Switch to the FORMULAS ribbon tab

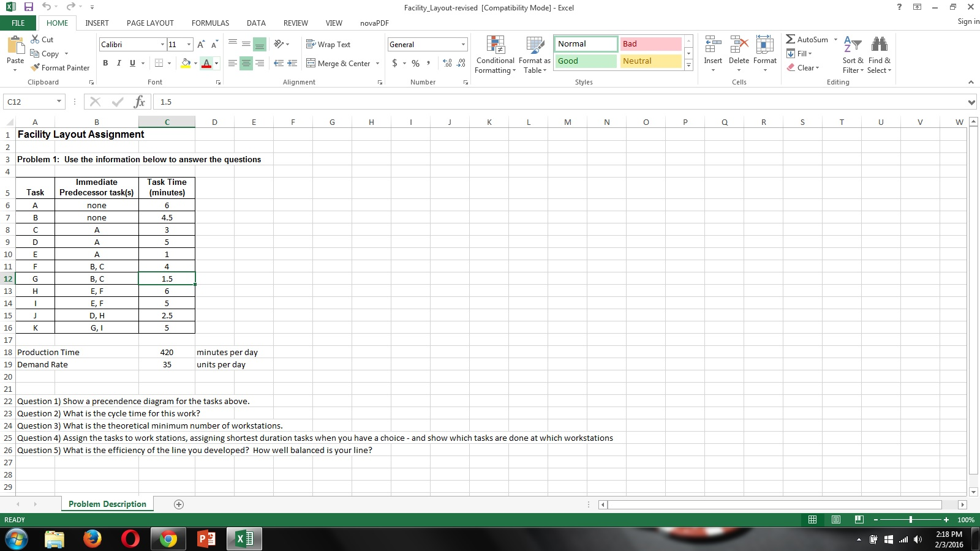(x=210, y=23)
